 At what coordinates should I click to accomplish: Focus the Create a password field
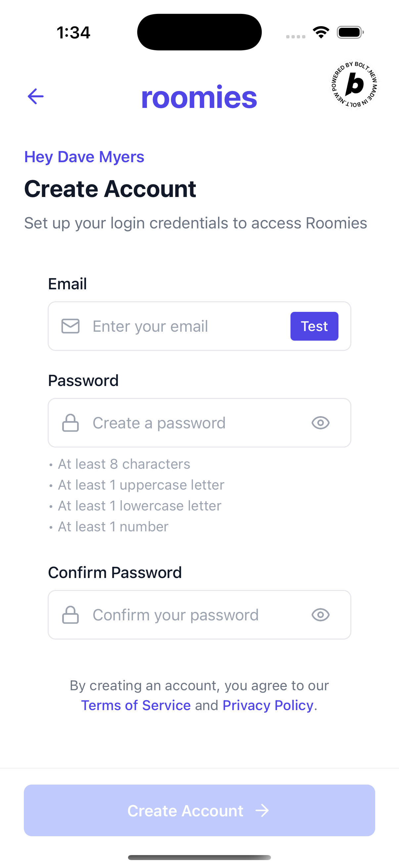[199, 423]
